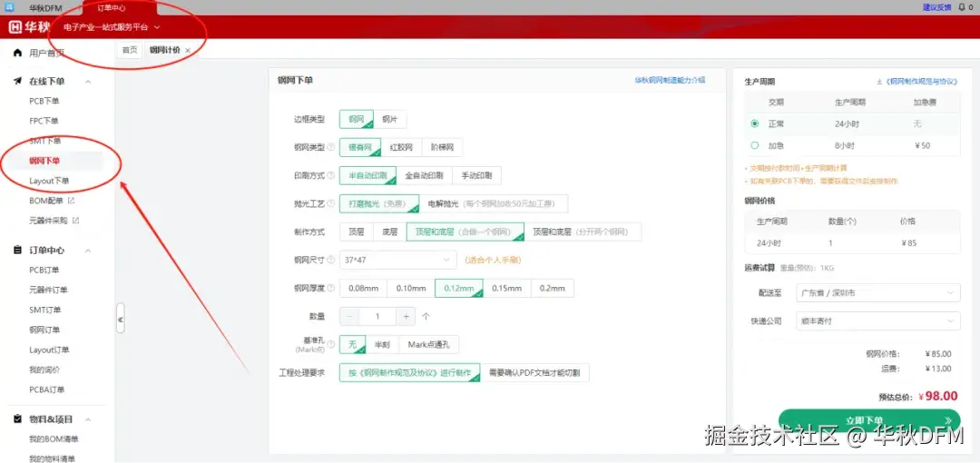Select 需要确认PDF文档才能切割 option
The height and width of the screenshot is (463, 980).
click(x=534, y=373)
